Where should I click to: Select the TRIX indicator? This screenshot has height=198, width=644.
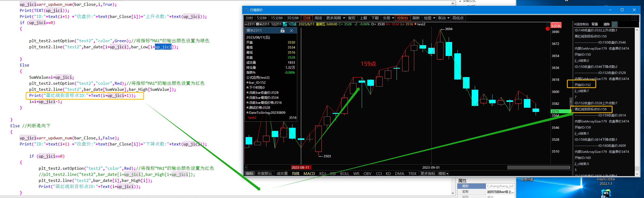click(x=412, y=173)
